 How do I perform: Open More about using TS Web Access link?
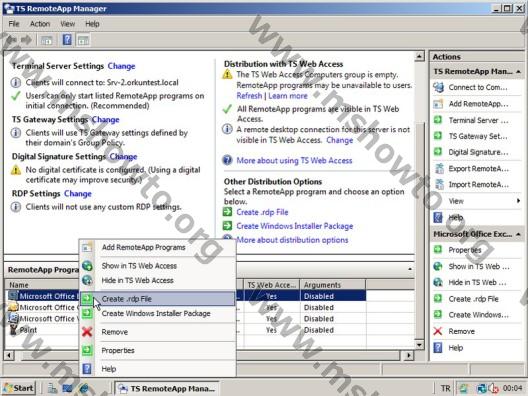(x=294, y=161)
